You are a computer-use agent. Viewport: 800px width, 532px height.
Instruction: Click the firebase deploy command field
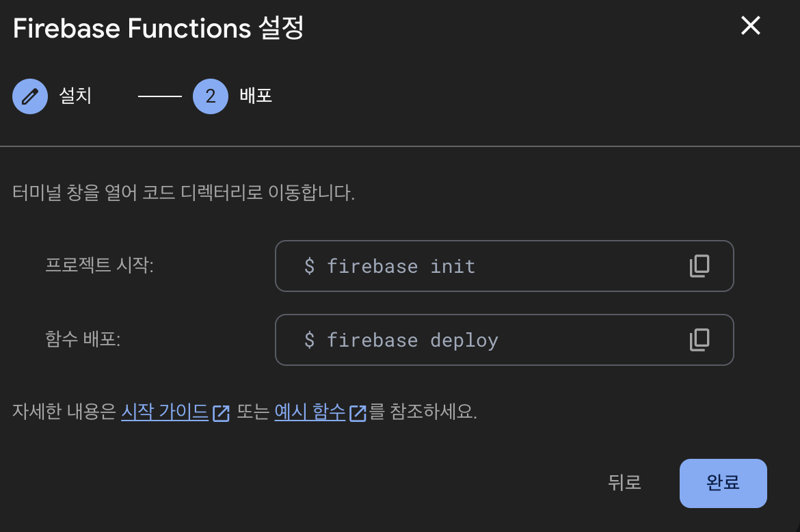coord(504,340)
